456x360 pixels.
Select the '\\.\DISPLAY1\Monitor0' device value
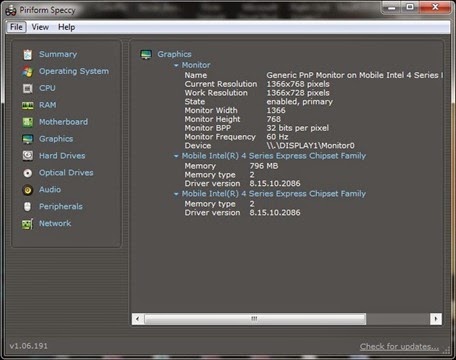(310, 146)
